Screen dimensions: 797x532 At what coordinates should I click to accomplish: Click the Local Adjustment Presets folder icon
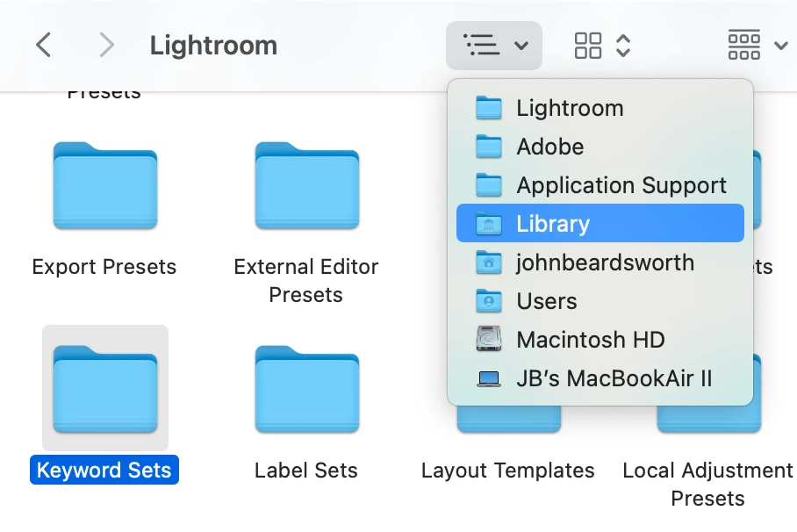(709, 419)
